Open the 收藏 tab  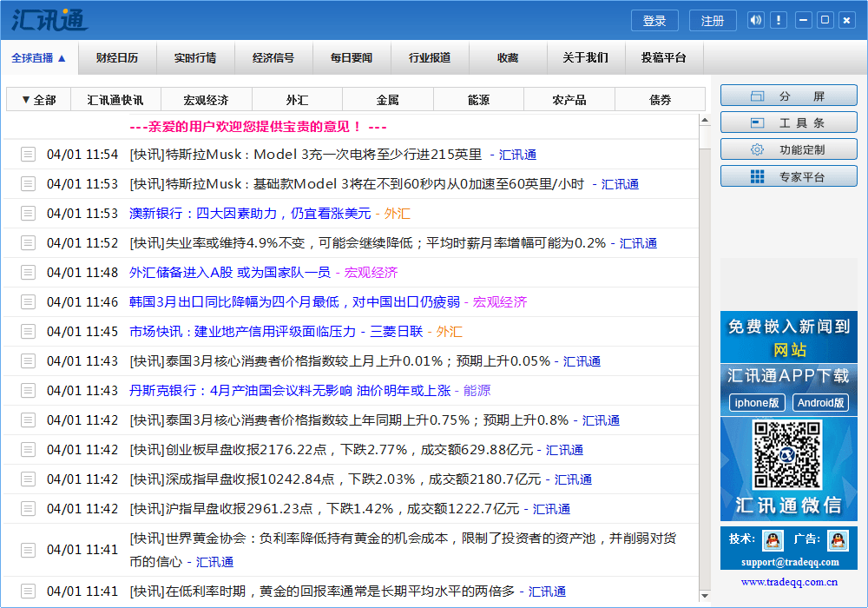508,57
